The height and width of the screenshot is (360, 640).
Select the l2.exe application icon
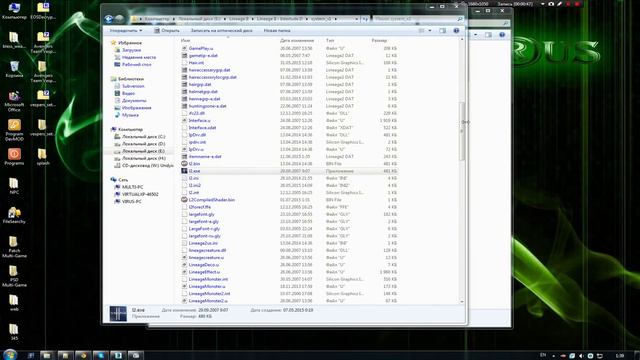(184, 171)
